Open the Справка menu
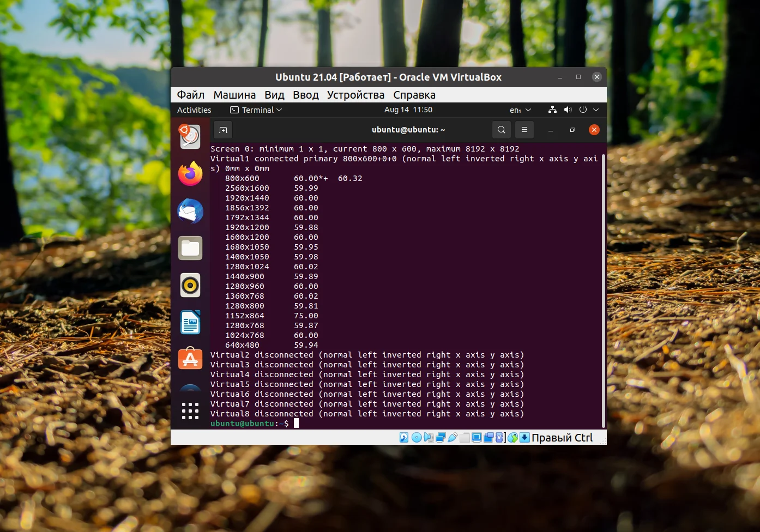This screenshot has width=760, height=532. pyautogui.click(x=414, y=95)
